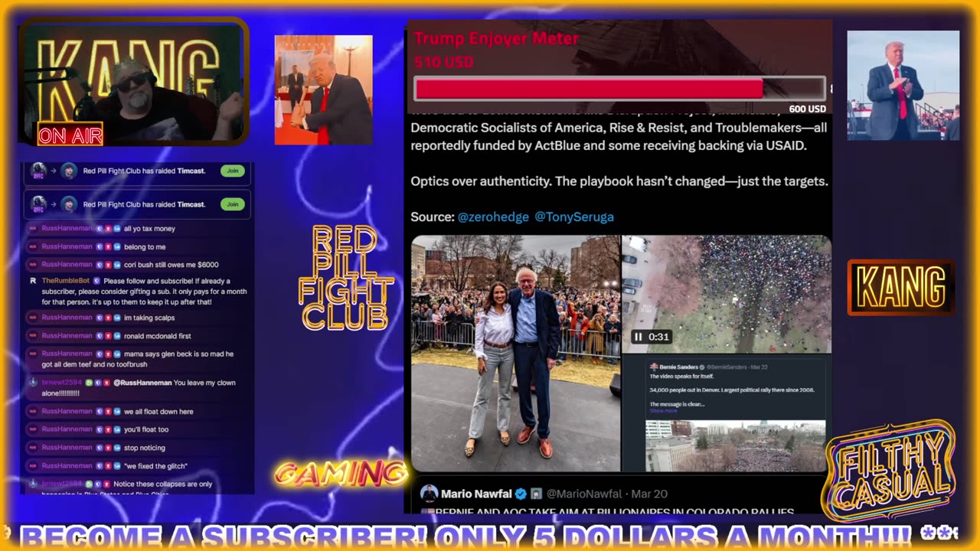This screenshot has height=551, width=980.
Task: Click chat message 'cori bush still owes me $6000'
Action: click(171, 265)
